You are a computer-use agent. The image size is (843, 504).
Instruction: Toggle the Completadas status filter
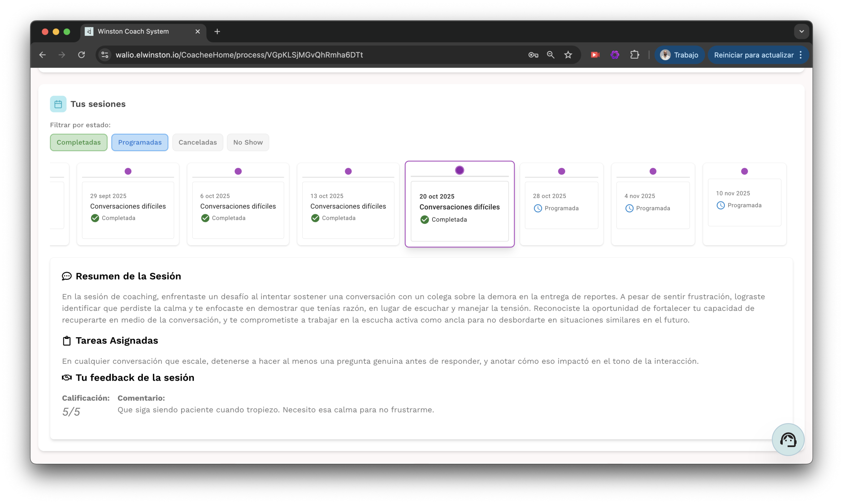click(x=78, y=142)
